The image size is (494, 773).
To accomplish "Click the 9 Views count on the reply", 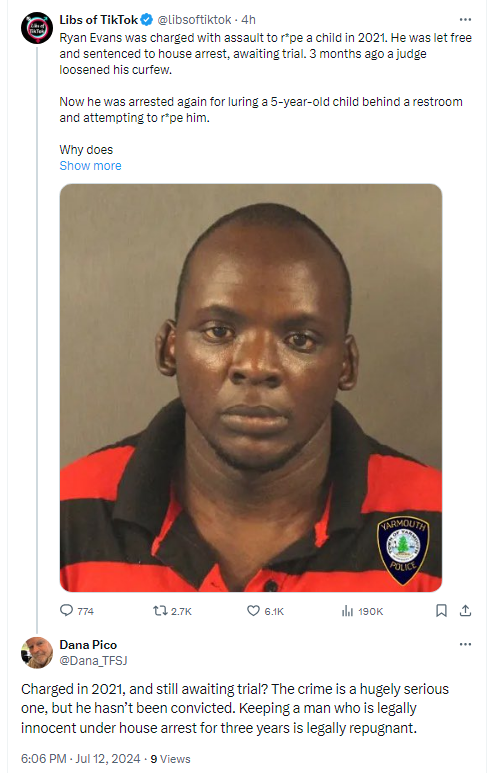I will point(171,759).
